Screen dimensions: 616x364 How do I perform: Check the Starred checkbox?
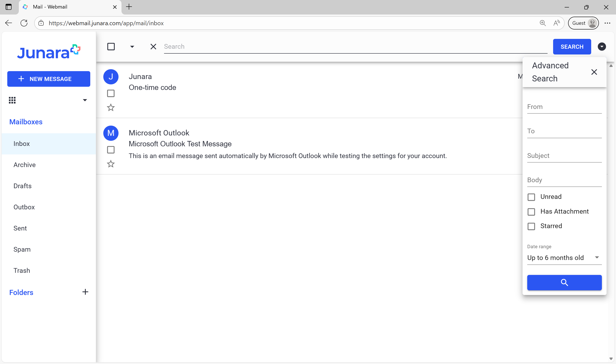click(x=531, y=226)
